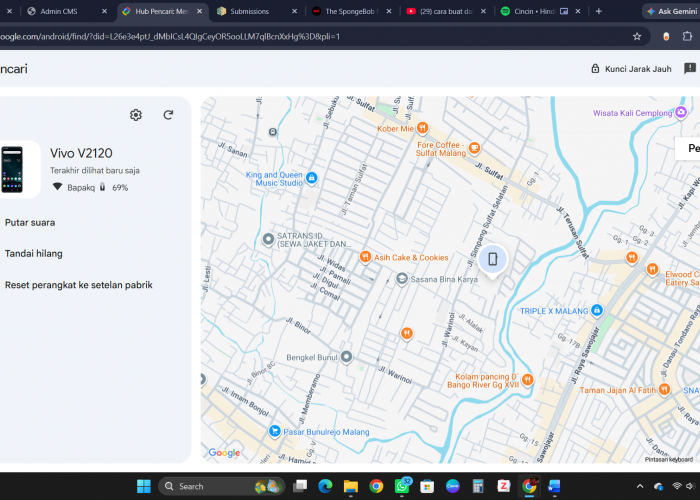Select Putar suara option
Screen dimensions: 700x500
tap(30, 222)
